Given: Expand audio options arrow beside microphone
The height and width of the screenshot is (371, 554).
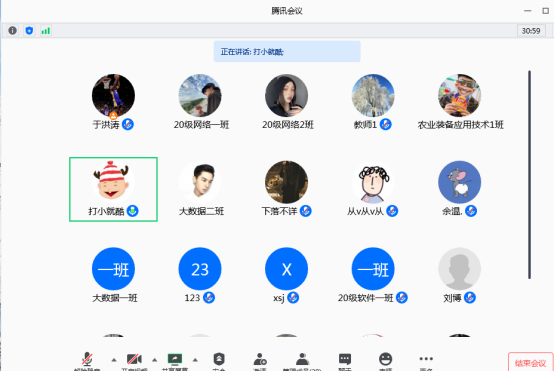Looking at the screenshot, I should click(114, 360).
